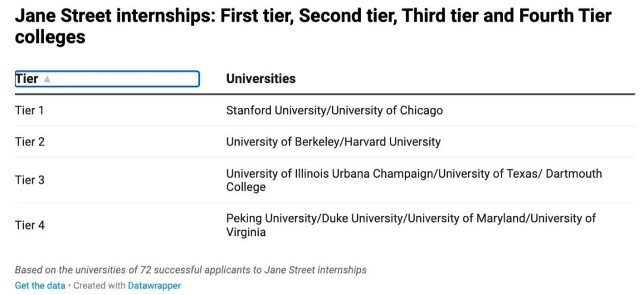Select the Tier 3 row label

(30, 180)
